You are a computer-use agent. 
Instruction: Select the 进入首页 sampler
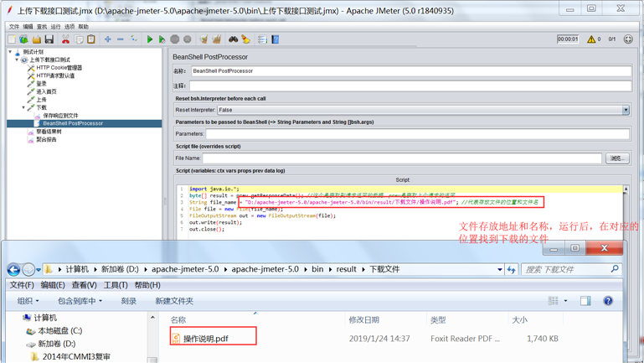pos(46,91)
